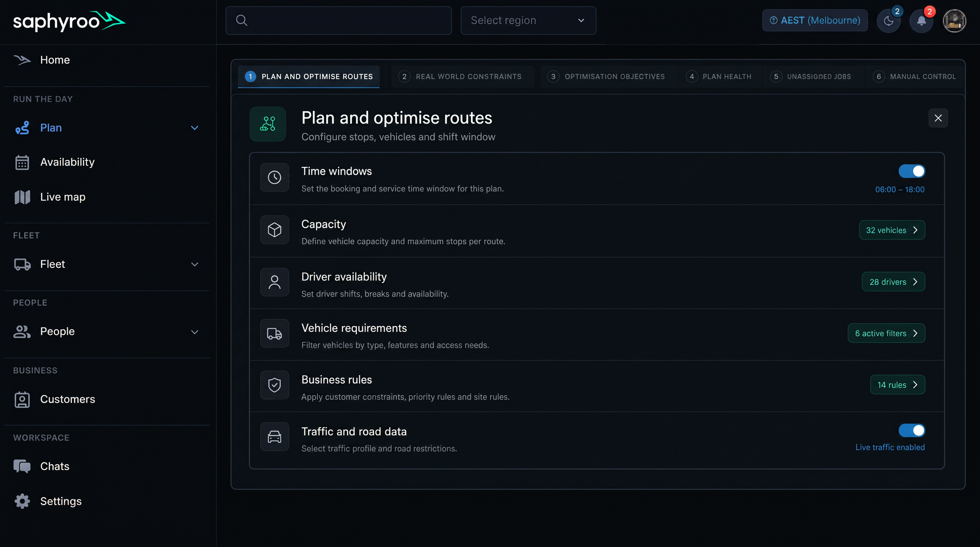This screenshot has height=547, width=980.
Task: Click the People group icon in sidebar
Action: [x=22, y=332]
